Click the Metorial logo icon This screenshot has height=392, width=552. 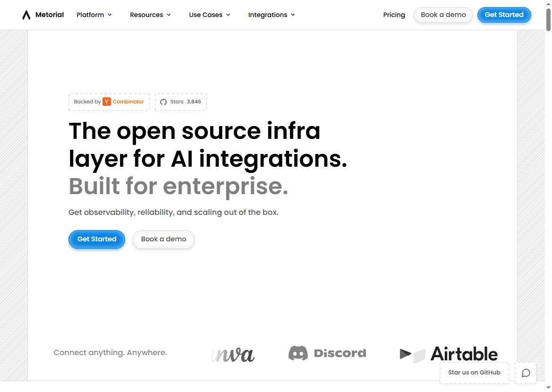click(26, 15)
